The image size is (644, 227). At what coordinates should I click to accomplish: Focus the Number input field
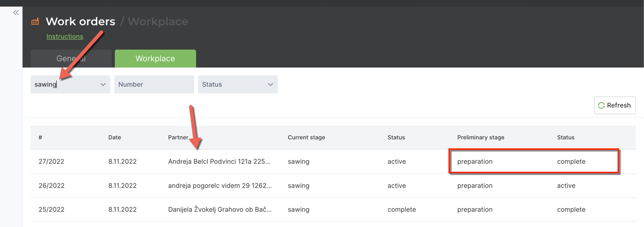click(154, 84)
